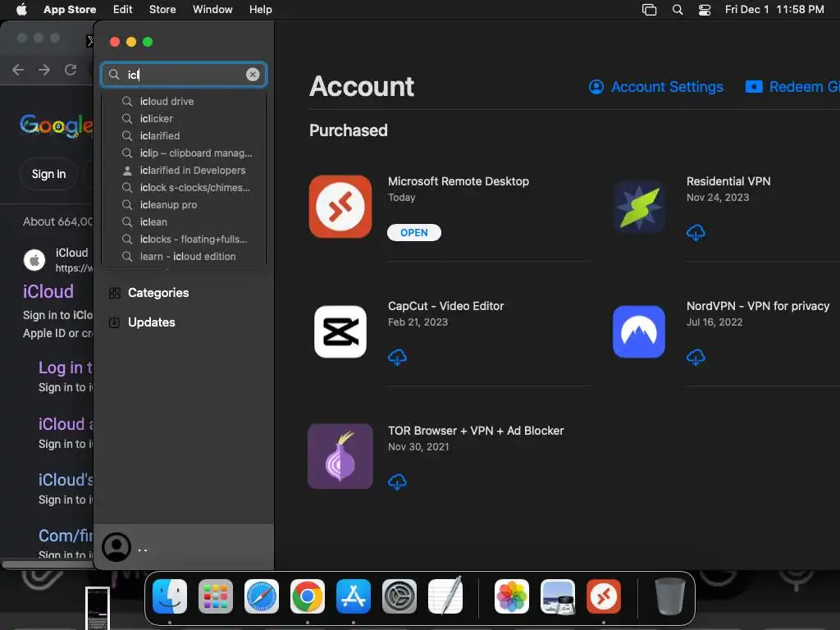Image resolution: width=840 pixels, height=630 pixels.
Task: Choose 'iclarified in Developers' suggestion
Action: tap(184, 171)
